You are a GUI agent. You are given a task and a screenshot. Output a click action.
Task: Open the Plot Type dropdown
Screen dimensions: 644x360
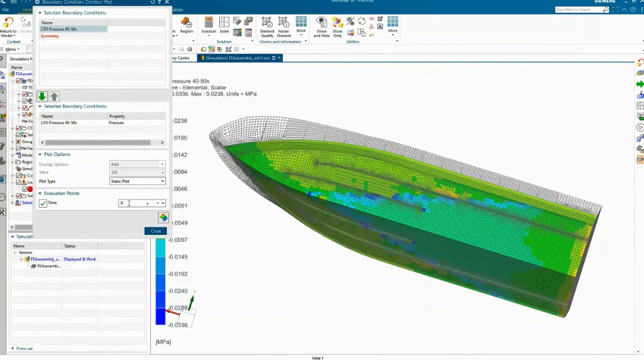(x=137, y=181)
